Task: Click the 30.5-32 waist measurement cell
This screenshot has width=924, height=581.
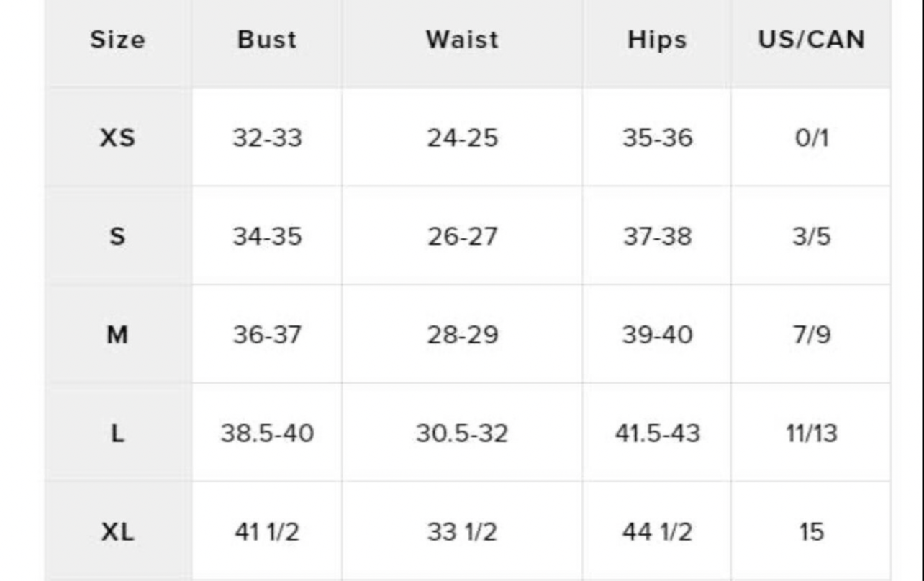Action: coord(462,433)
